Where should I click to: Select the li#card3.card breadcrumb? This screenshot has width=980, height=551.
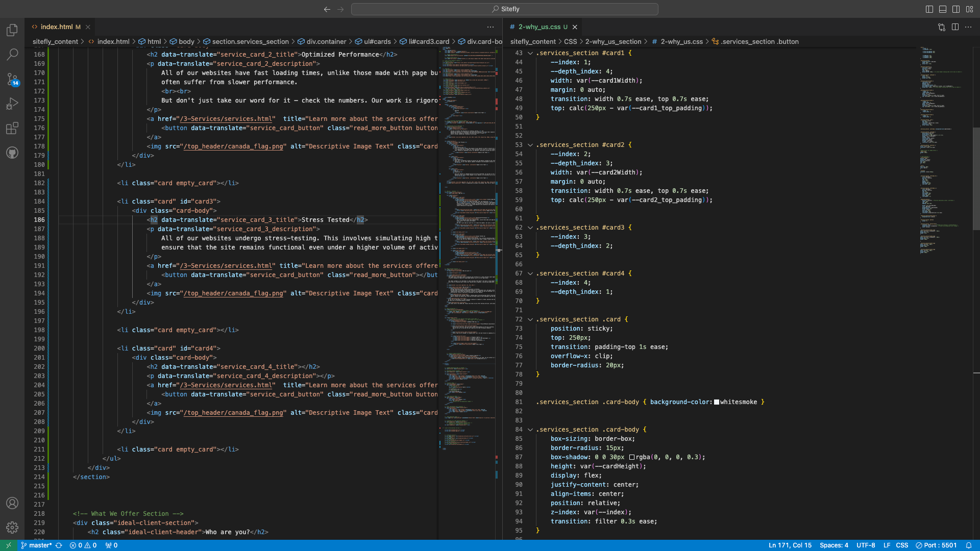424,42
